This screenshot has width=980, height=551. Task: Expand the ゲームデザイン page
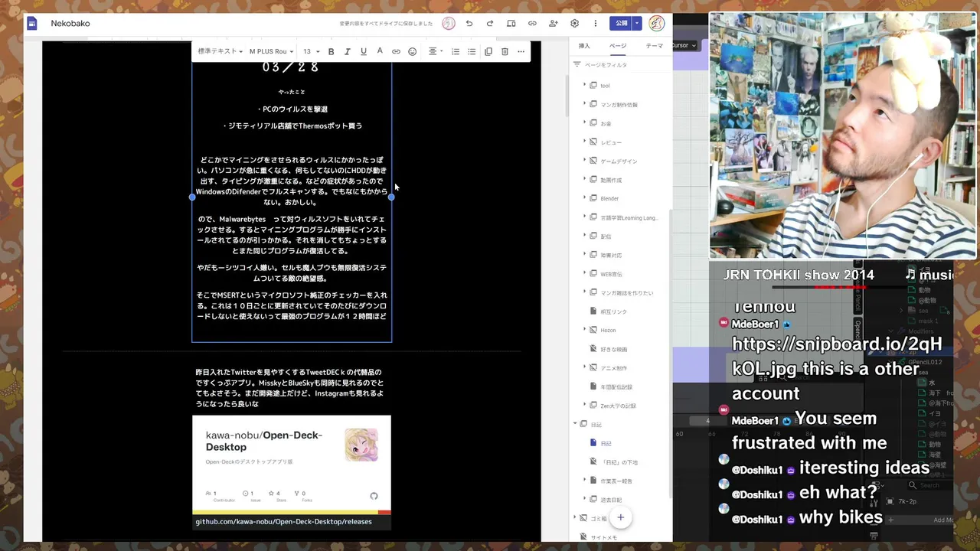584,161
